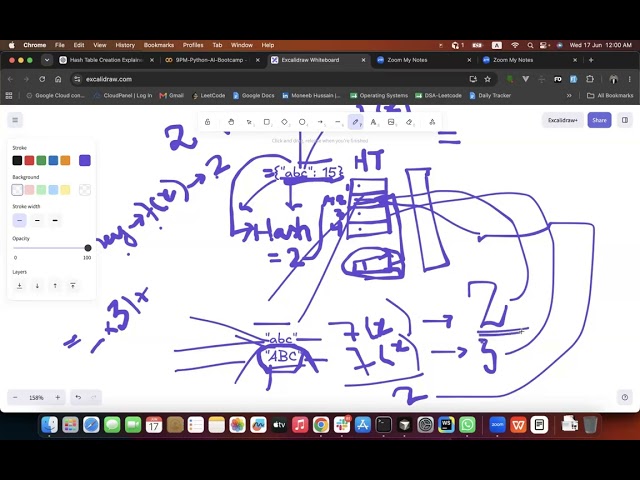Select the Draw pencil tool

click(356, 122)
